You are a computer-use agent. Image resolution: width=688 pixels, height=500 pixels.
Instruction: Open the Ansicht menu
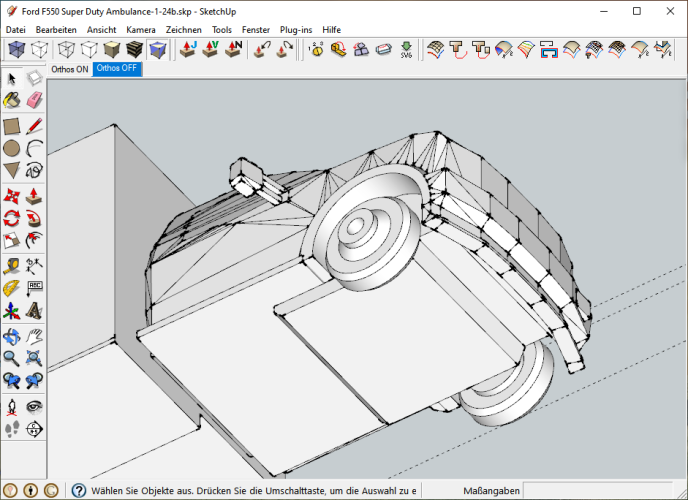(101, 30)
